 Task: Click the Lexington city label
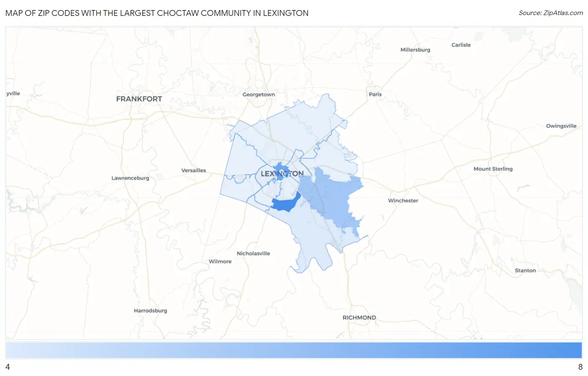(282, 174)
